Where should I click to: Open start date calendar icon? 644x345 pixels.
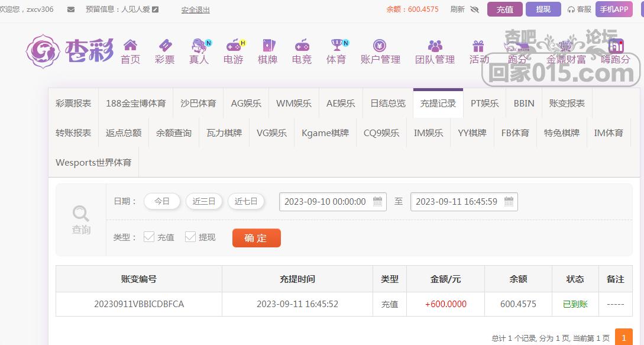(377, 201)
